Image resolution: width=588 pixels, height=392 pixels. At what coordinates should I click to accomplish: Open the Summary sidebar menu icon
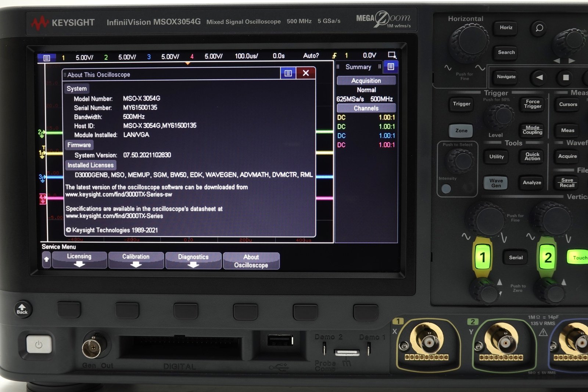coord(391,67)
